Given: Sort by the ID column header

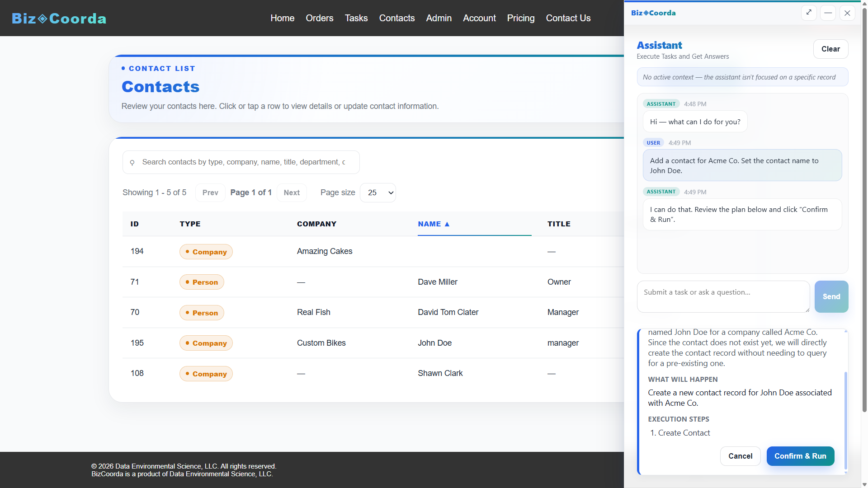Looking at the screenshot, I should click(135, 224).
